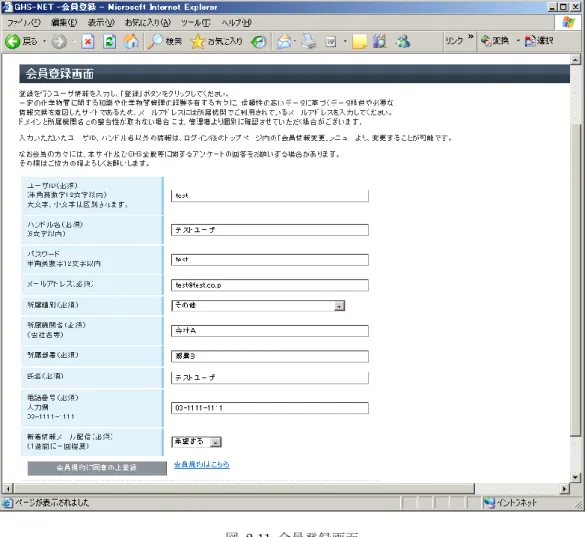
Task: Expand the Links (リンク) chevron
Action: (471, 37)
